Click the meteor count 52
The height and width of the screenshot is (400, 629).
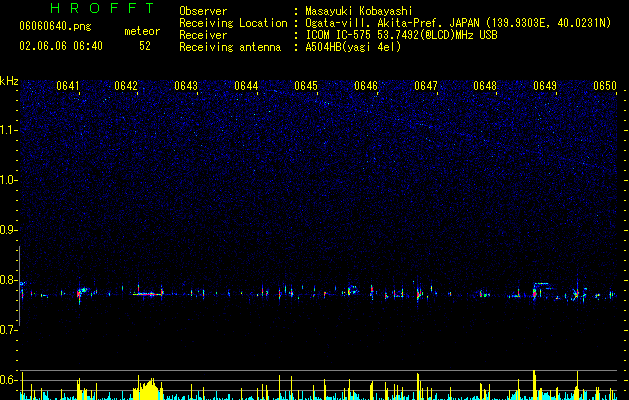click(145, 46)
